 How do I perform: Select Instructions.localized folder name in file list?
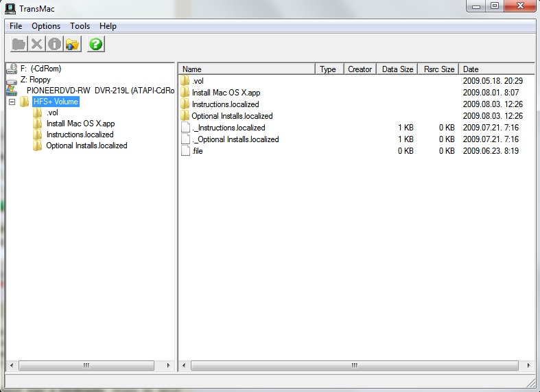(x=225, y=104)
